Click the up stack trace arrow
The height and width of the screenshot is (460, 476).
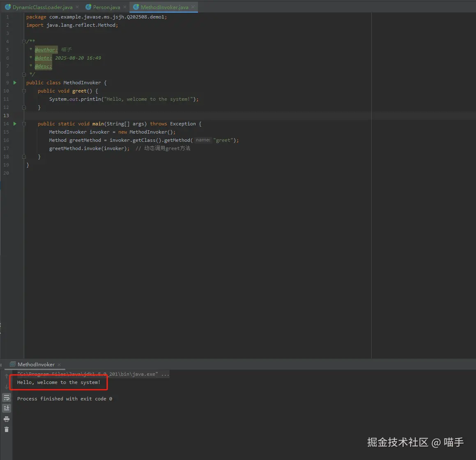[x=7, y=376]
